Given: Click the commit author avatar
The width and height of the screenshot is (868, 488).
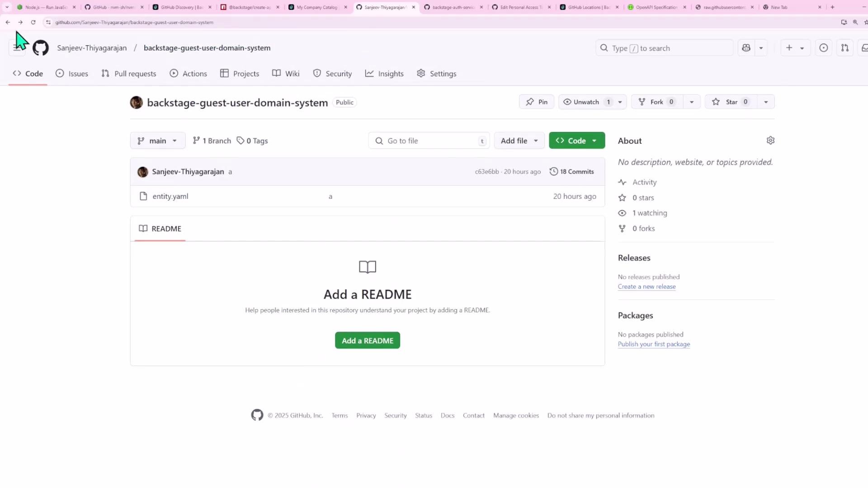Looking at the screenshot, I should coord(143,172).
